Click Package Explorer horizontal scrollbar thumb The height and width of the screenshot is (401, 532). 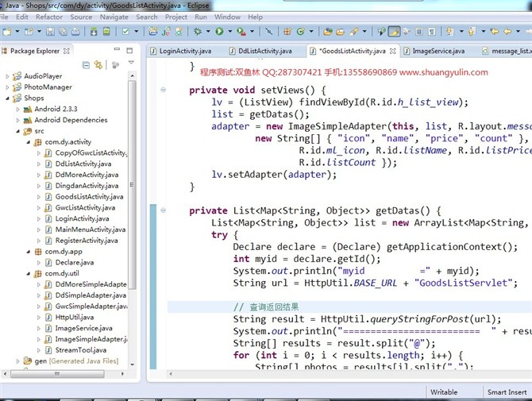pyautogui.click(x=57, y=374)
